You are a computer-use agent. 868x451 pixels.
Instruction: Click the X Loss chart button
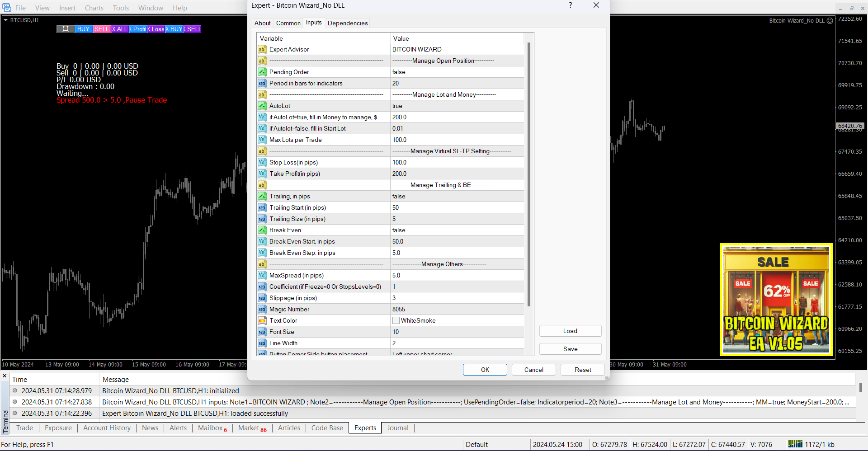[x=156, y=29]
